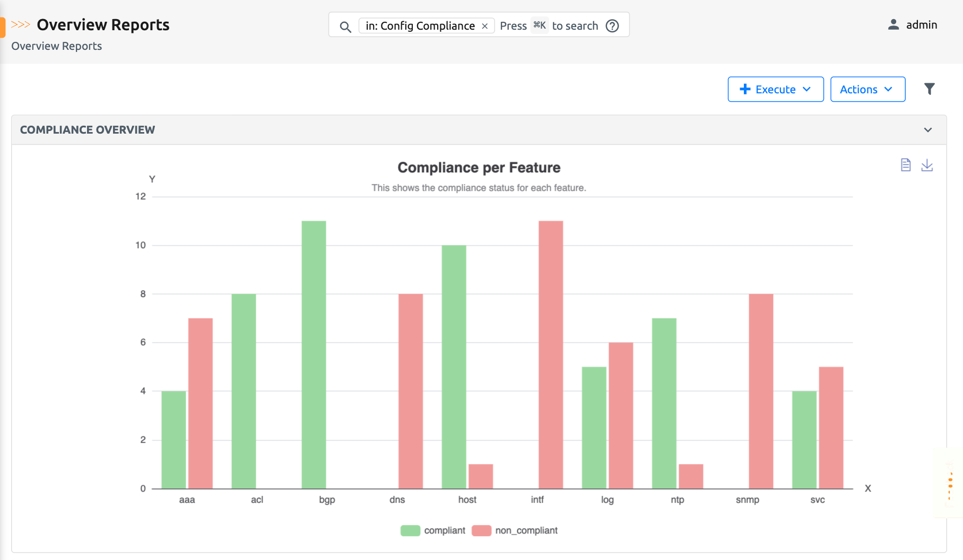This screenshot has height=560, width=963.
Task: Download the Compliance per Feature chart
Action: [928, 165]
